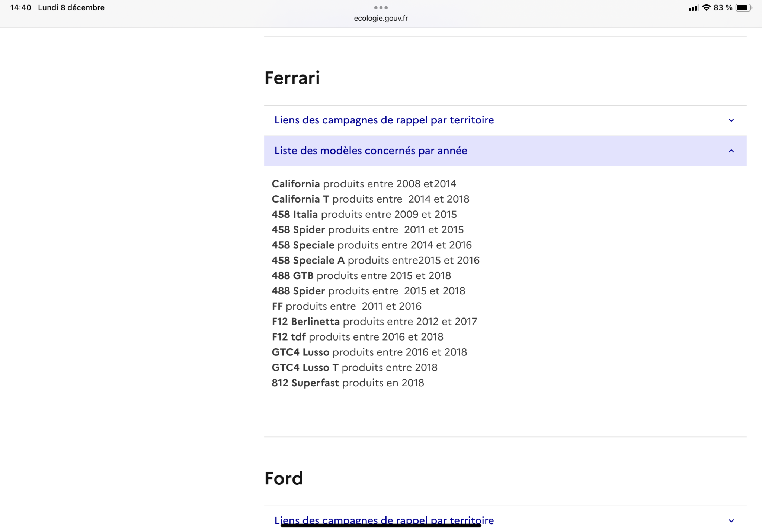Tap the 14:40 clock in status bar
Viewport: 762px width, 532px height.
click(x=20, y=7)
